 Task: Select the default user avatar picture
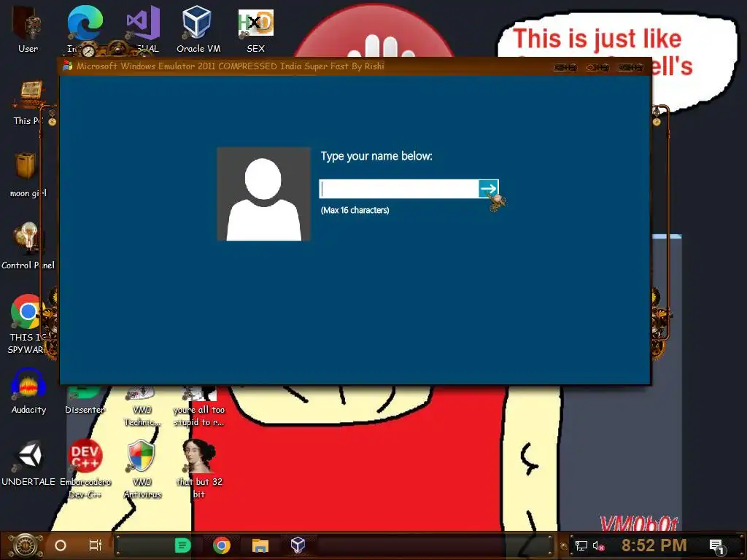263,194
